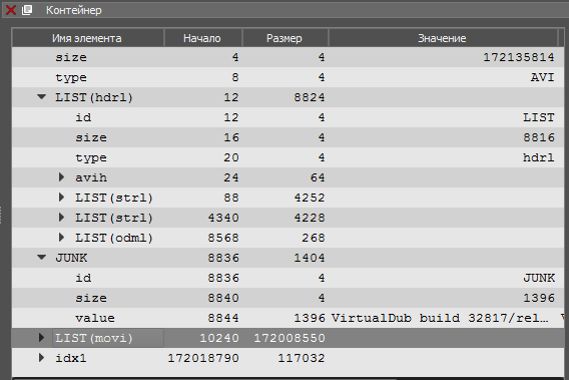
Task: Click size 8824 of LIST(hdrl)
Action: click(x=309, y=97)
